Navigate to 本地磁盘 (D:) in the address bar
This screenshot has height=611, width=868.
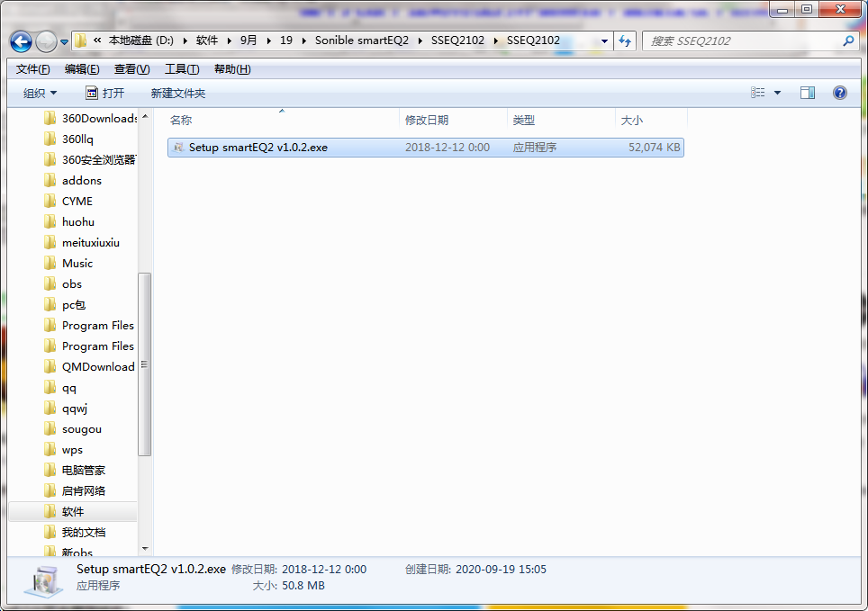(141, 40)
